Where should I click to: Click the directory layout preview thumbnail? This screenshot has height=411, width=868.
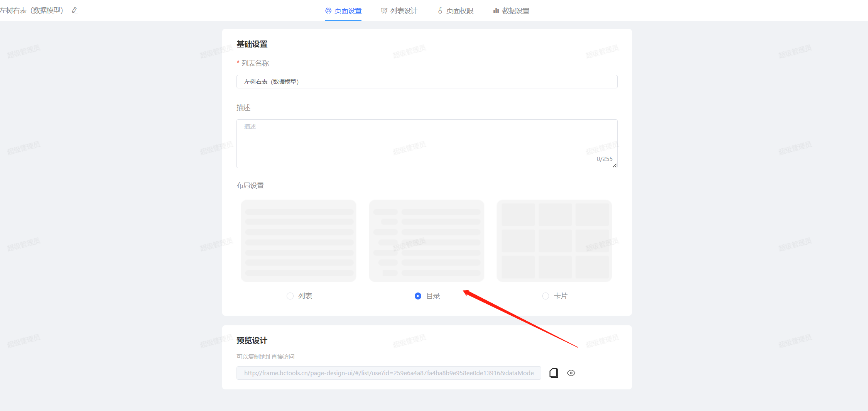click(426, 241)
